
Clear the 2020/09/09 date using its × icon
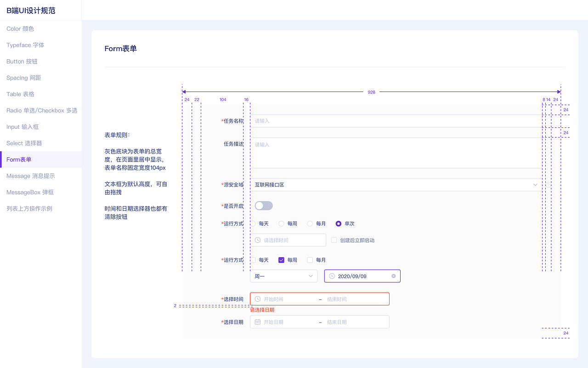(x=394, y=276)
